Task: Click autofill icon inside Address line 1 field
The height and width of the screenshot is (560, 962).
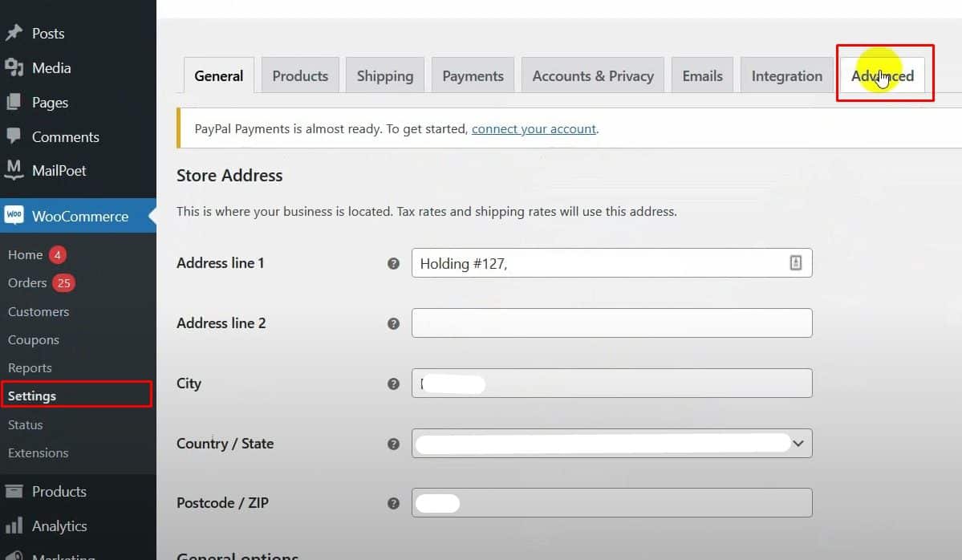Action: tap(795, 262)
